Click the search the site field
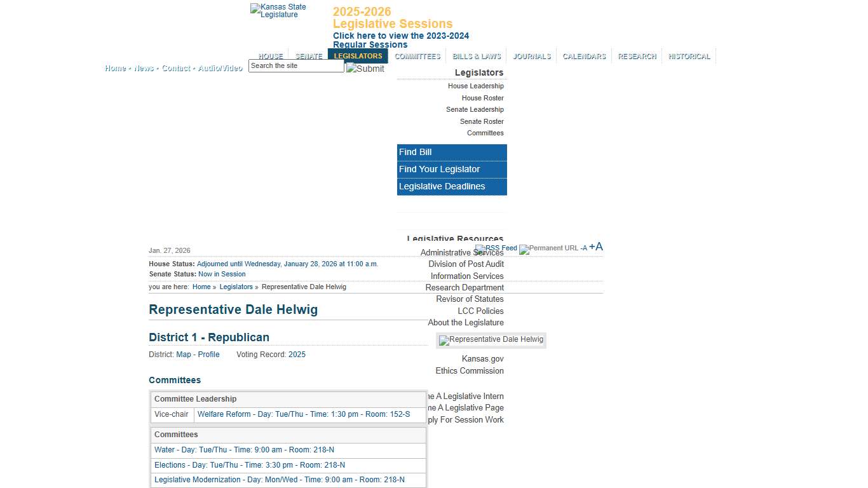Image resolution: width=868 pixels, height=488 pixels. click(x=295, y=66)
